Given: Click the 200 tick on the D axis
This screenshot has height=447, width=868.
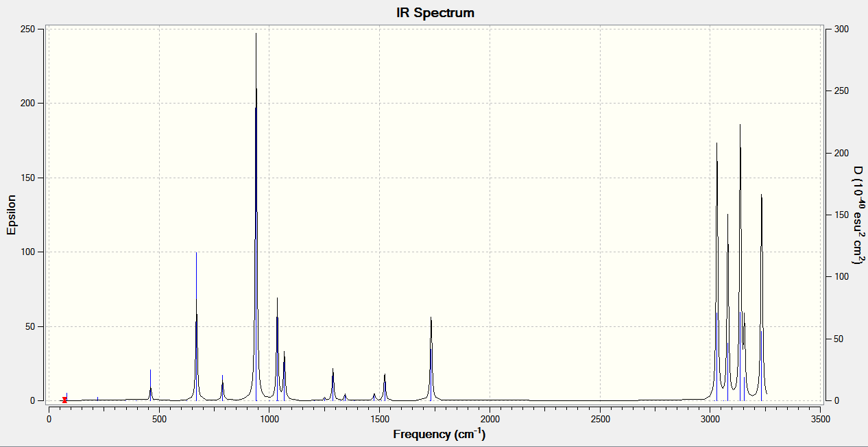Looking at the screenshot, I should 841,153.
